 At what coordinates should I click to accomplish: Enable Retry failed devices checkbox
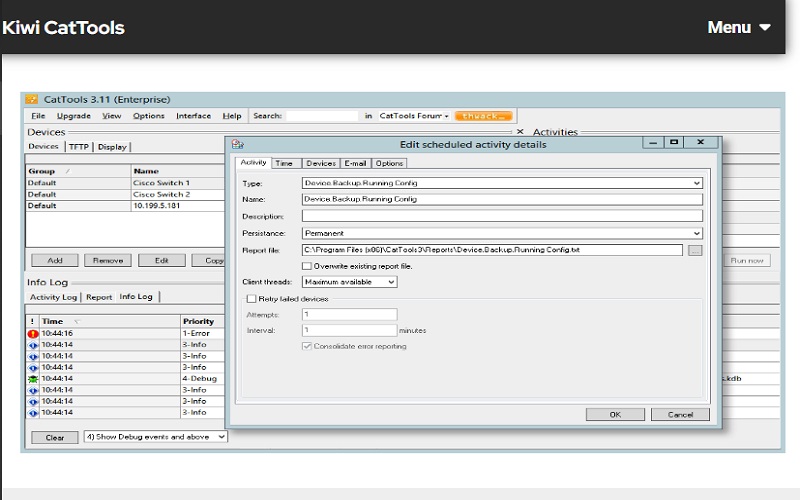pos(251,298)
